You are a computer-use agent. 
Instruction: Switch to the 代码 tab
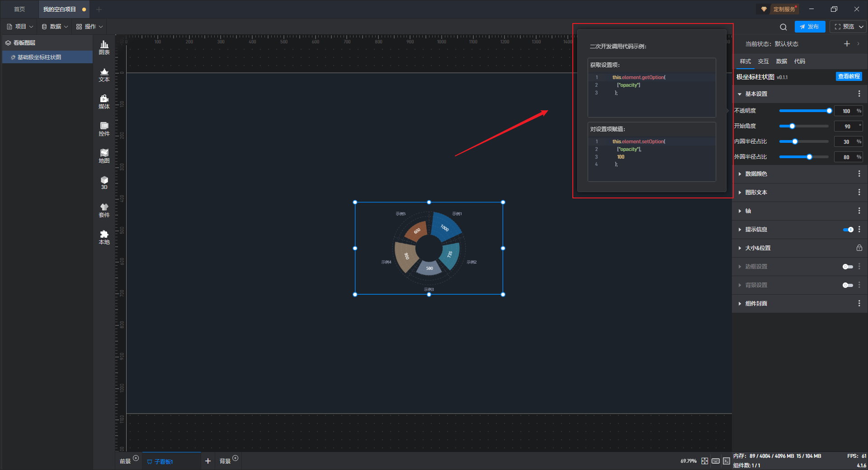[799, 61]
